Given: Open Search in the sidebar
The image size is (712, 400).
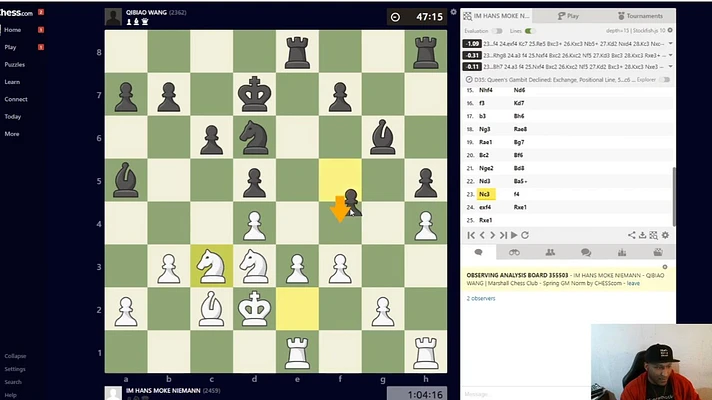Looking at the screenshot, I should 13,382.
